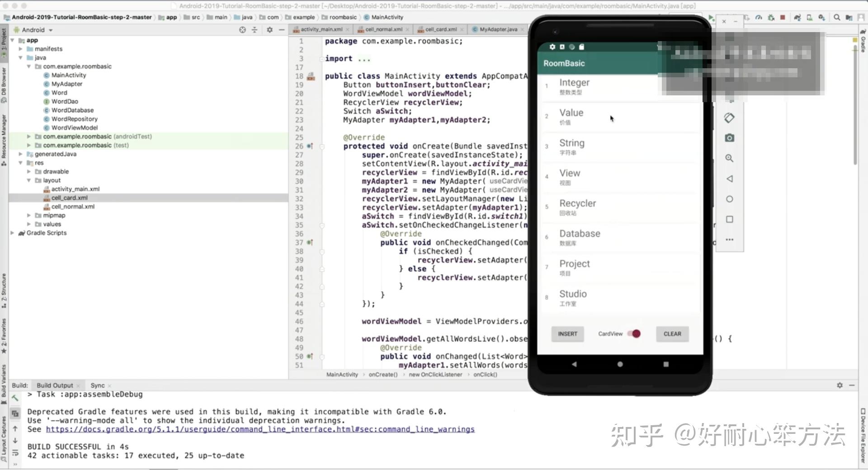868x470 pixels.
Task: Run the app from the toolbar
Action: (x=712, y=17)
